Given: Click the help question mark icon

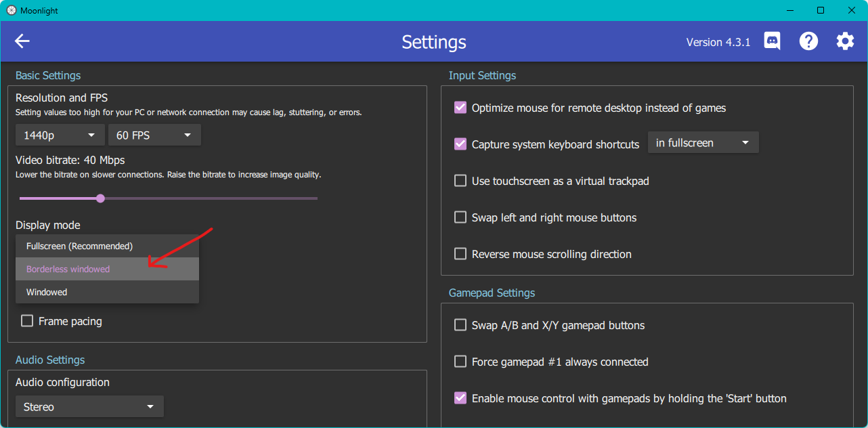Looking at the screenshot, I should pyautogui.click(x=808, y=41).
